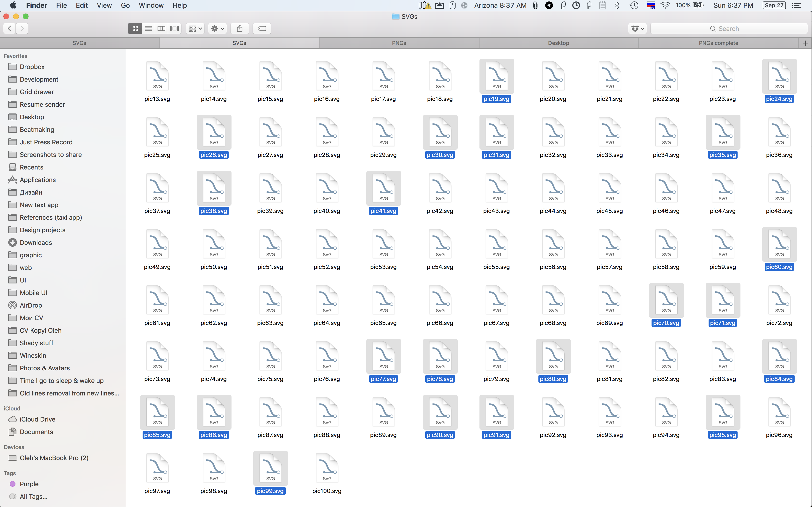Viewport: 812px width, 507px height.
Task: Switch to icon view mode
Action: (x=135, y=28)
